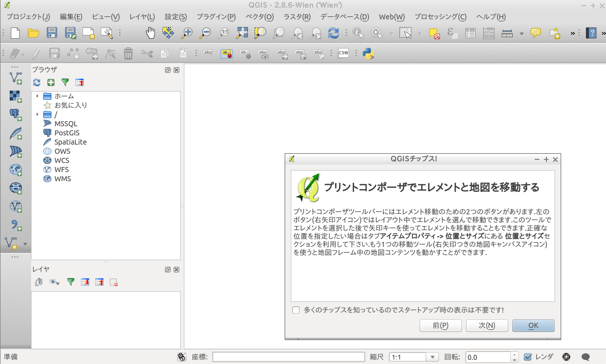Click OK in the QGIS Tips dialog
This screenshot has height=364, width=606.
click(x=533, y=325)
